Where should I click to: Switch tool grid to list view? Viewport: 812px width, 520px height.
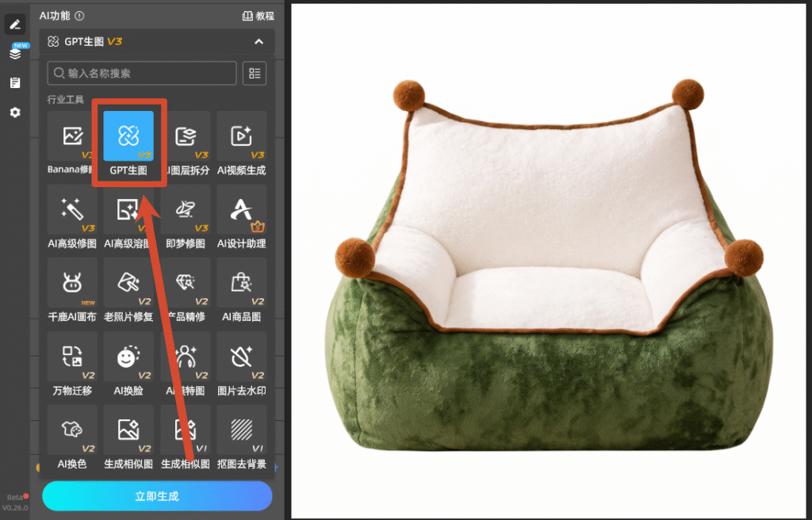(255, 73)
